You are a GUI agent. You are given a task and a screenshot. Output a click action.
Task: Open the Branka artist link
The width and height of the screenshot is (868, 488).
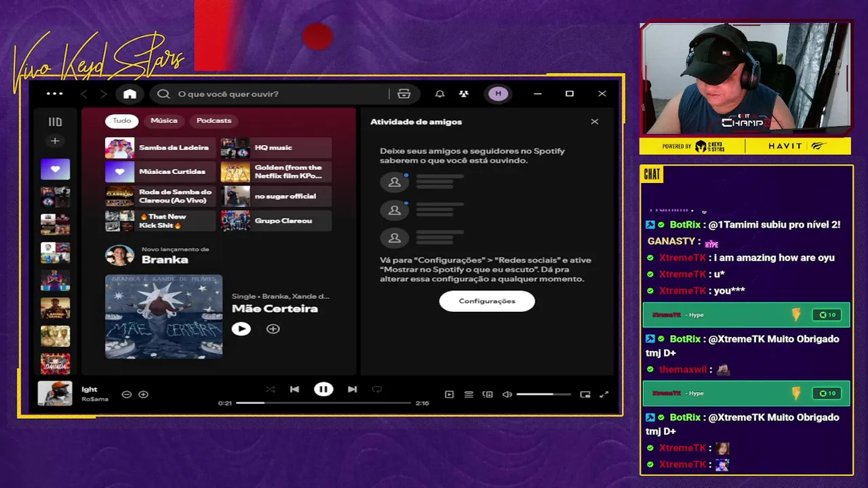(x=165, y=260)
